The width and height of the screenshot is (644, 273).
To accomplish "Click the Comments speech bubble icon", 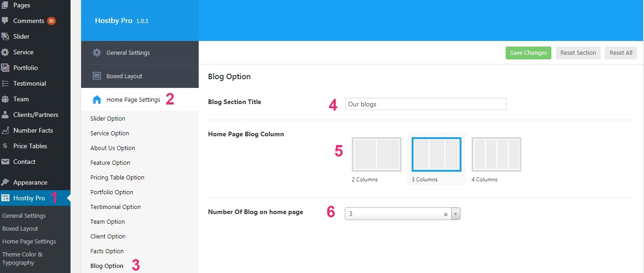I will 5,21.
